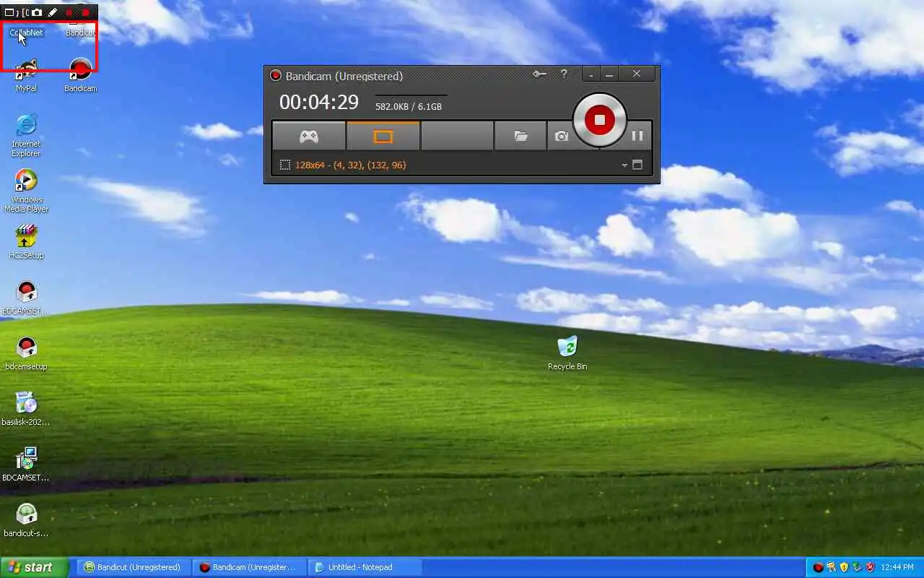
Task: Select the Windows Media Player desktop icon
Action: pos(26,191)
